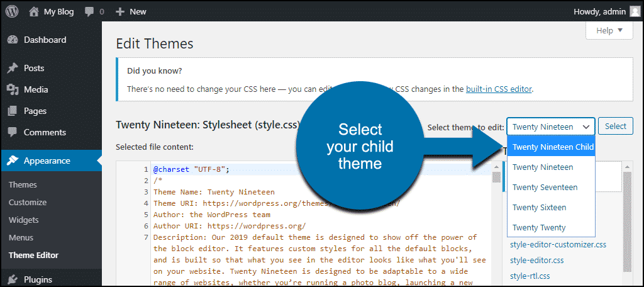Choose Twenty Sixteen option
Viewport: 644px width, 287px height.
click(551, 207)
